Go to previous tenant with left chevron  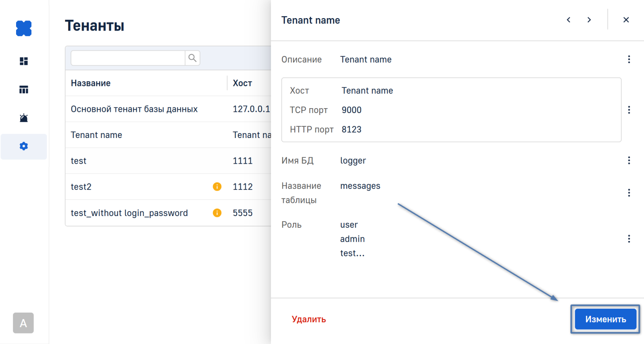(x=568, y=20)
